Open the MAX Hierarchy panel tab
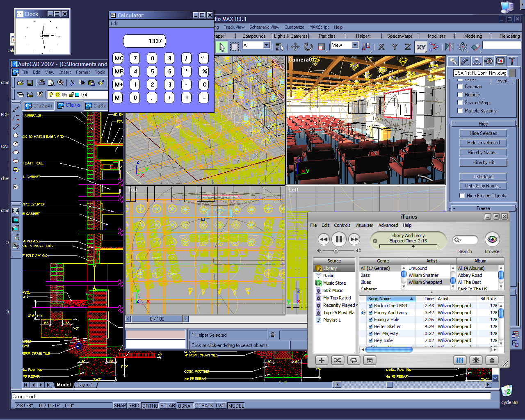 pyautogui.click(x=477, y=61)
